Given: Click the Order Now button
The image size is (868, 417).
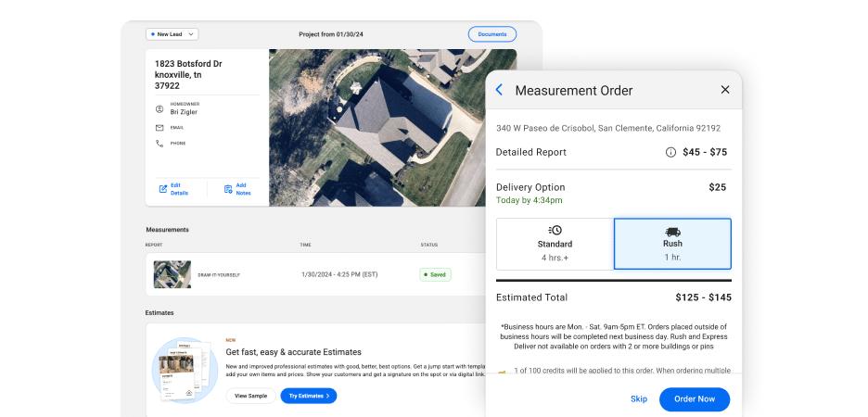Looking at the screenshot, I should coord(695,398).
